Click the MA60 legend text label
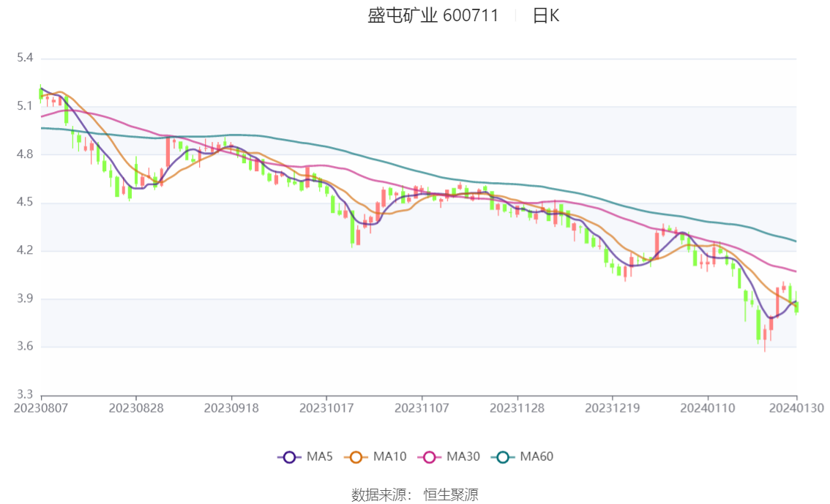830x504 pixels. (536, 457)
